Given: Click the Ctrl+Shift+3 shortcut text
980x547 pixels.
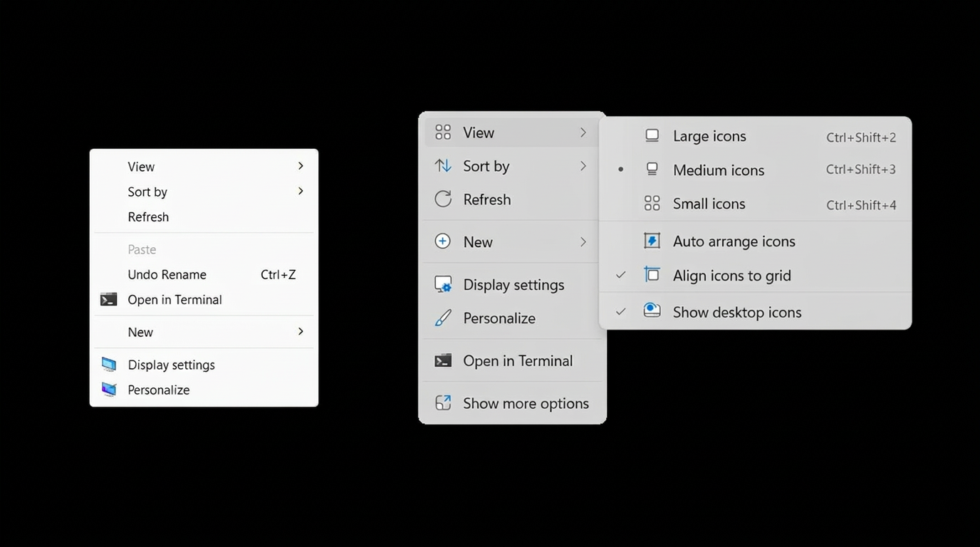Looking at the screenshot, I should pyautogui.click(x=861, y=170).
